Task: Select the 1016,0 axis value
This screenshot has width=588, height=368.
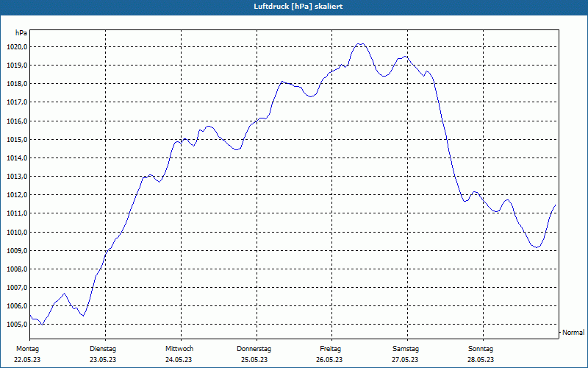Action: click(17, 121)
